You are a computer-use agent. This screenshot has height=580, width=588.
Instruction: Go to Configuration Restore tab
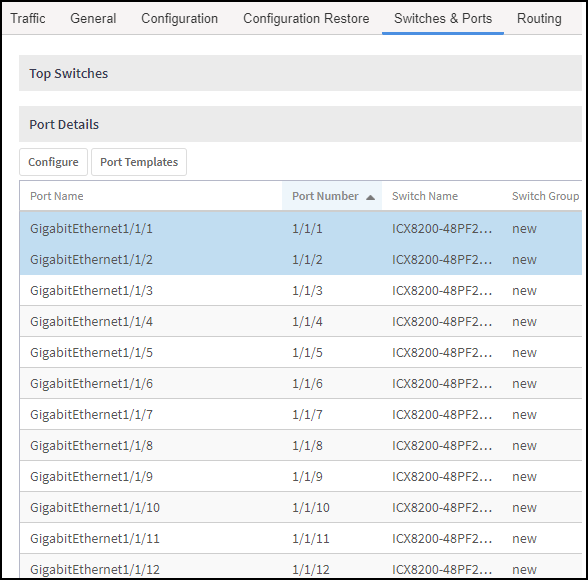306,18
